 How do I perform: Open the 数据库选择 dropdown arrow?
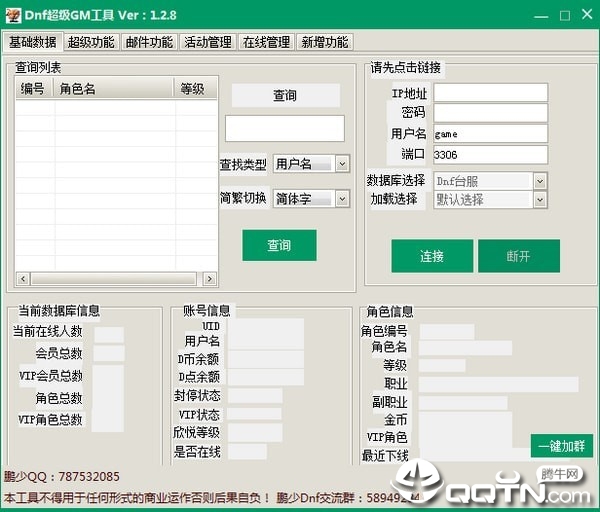coord(540,181)
